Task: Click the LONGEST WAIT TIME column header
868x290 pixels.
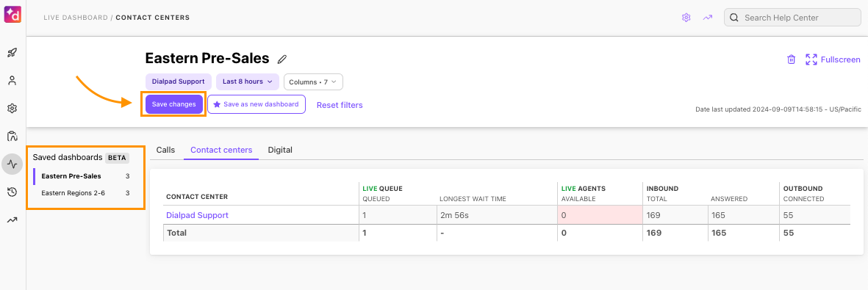Action: point(473,198)
